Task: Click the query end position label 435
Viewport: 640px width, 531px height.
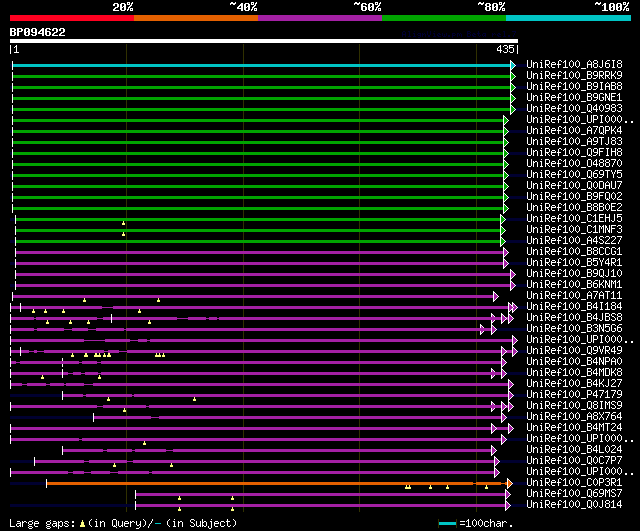Action: [x=505, y=49]
